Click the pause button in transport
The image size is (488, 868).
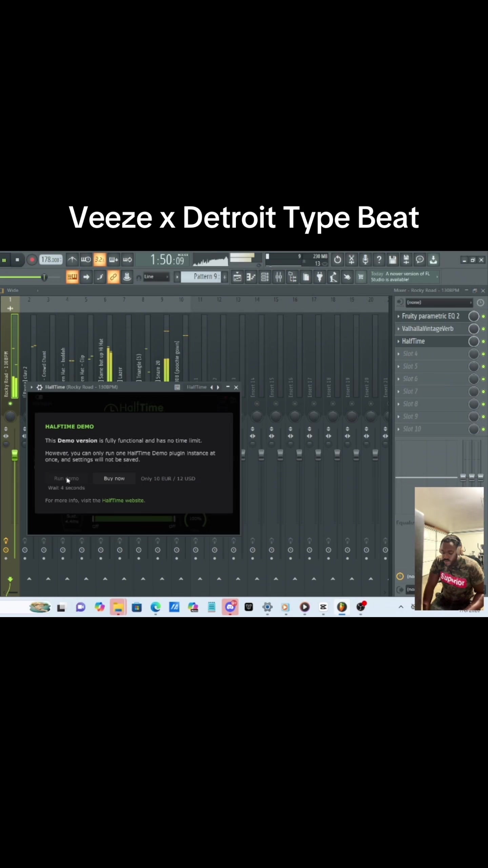click(x=4, y=260)
